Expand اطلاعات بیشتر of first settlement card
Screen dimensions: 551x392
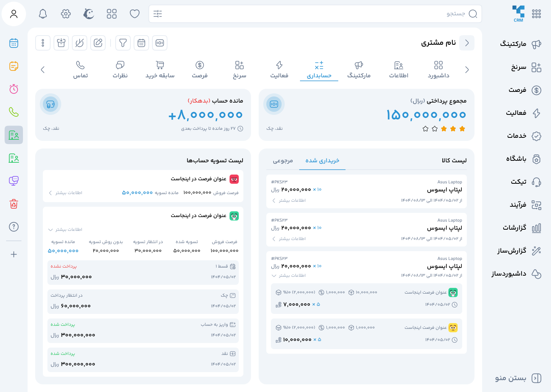pos(65,193)
